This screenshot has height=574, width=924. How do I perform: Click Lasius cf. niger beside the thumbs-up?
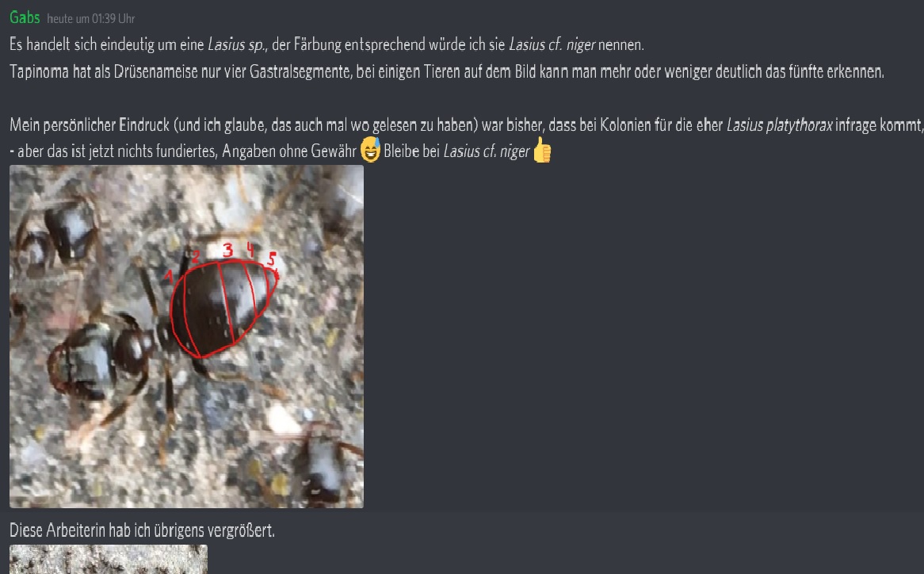486,151
